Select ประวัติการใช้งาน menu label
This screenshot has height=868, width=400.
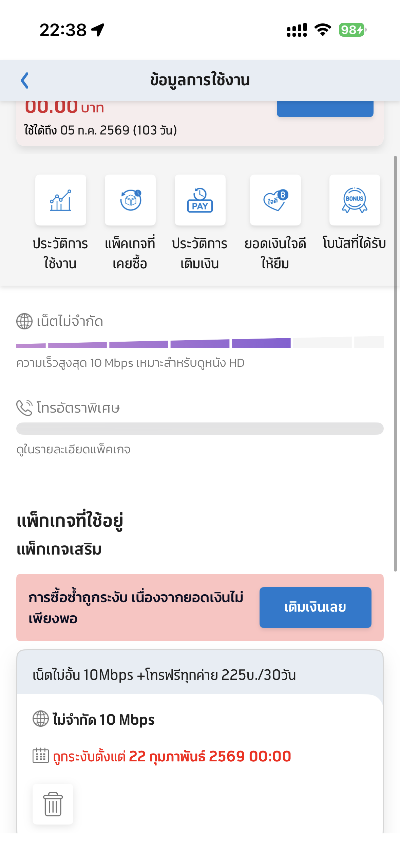coord(60,253)
